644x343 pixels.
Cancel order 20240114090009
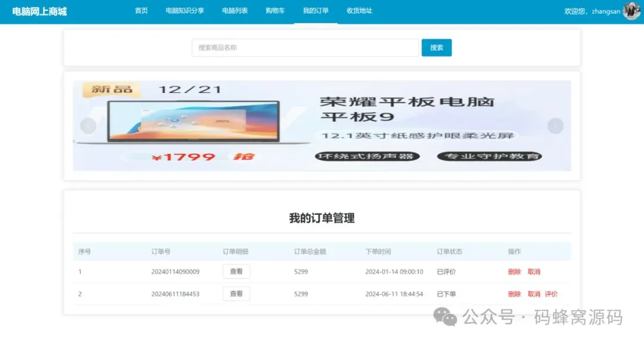(x=534, y=271)
